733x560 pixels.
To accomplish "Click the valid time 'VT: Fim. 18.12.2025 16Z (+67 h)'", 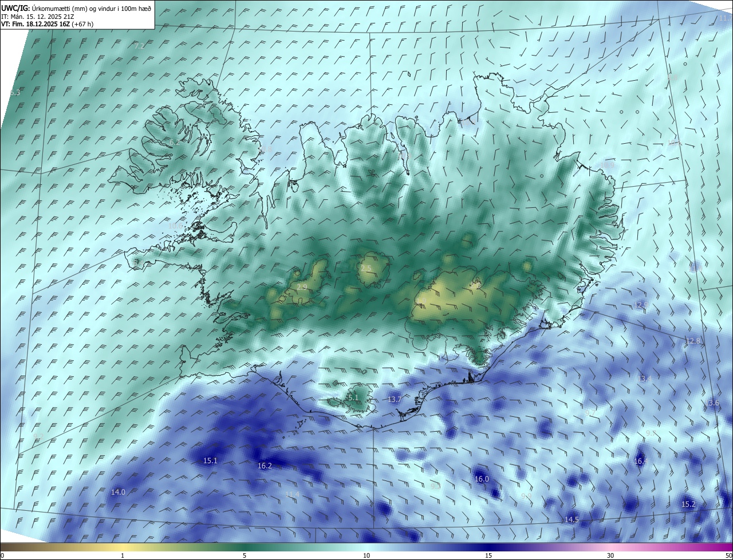I will pyautogui.click(x=48, y=24).
